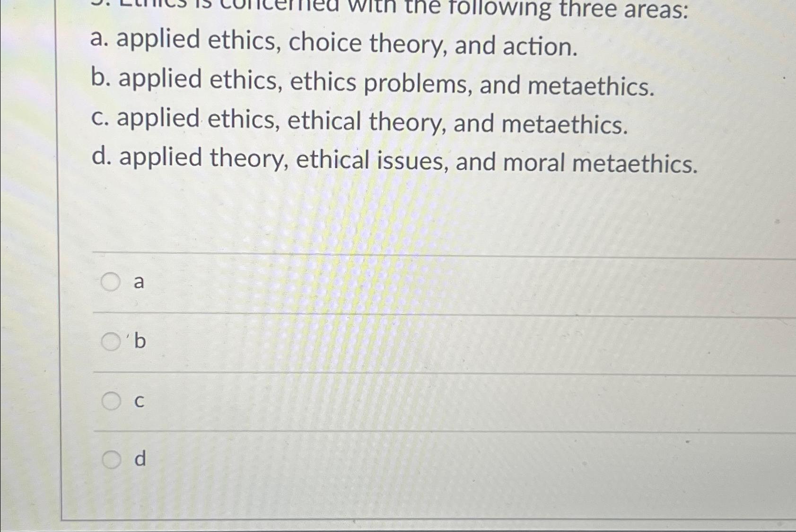Click answer text 'applied theory, ethical issues, and moral metaethics'

[393, 162]
